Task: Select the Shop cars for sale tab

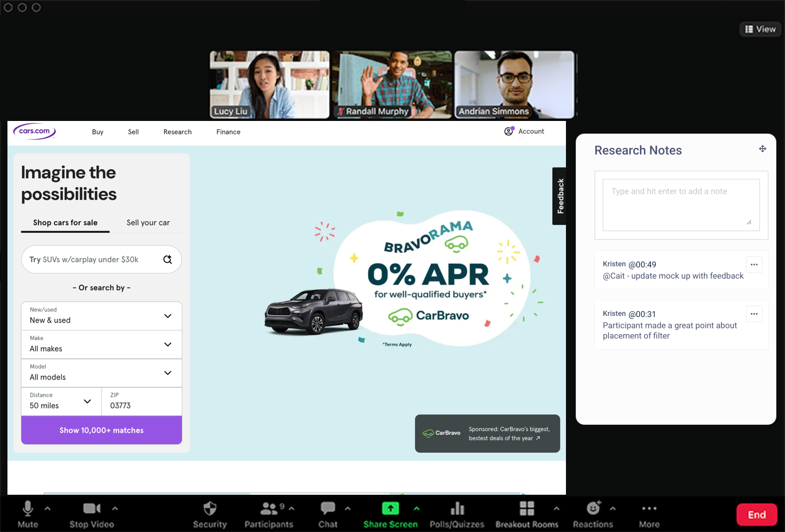Action: (x=65, y=223)
